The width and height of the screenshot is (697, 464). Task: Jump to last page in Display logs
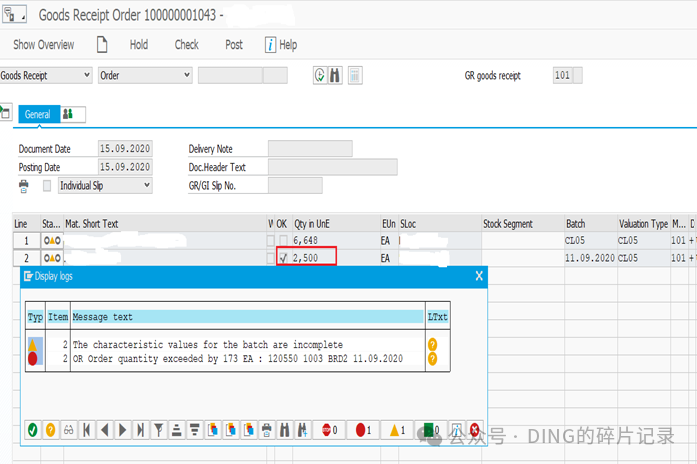[140, 430]
